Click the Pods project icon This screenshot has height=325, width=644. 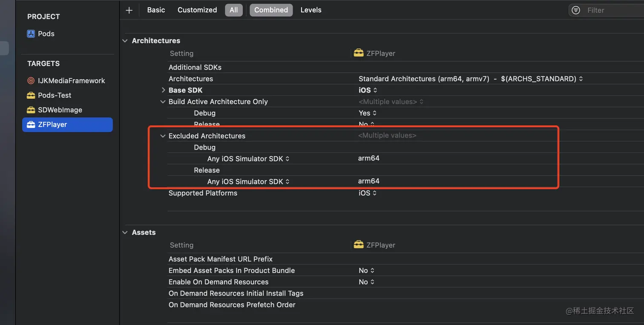31,34
